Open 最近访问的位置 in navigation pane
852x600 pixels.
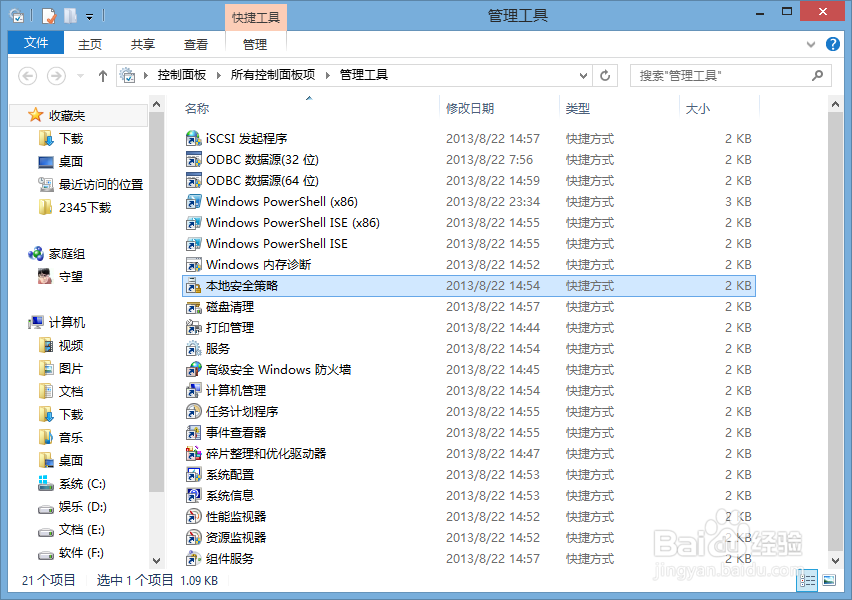pyautogui.click(x=101, y=184)
